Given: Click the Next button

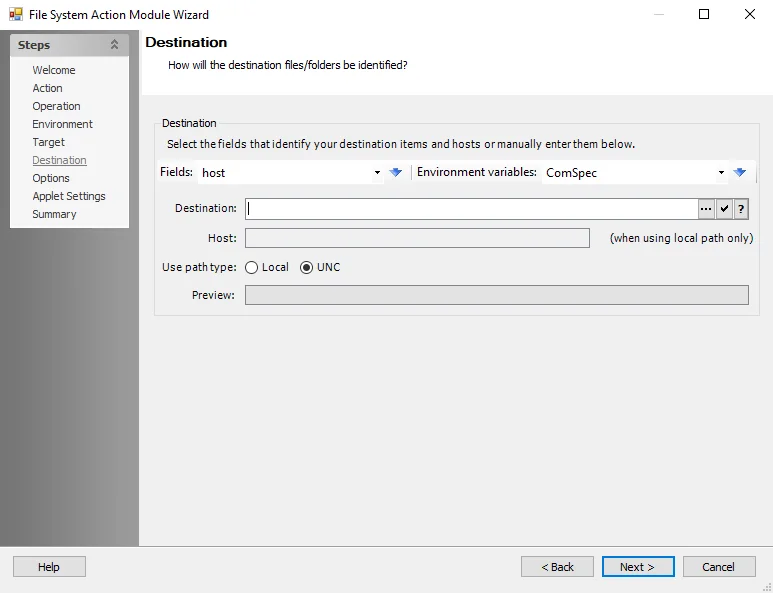Looking at the screenshot, I should click(x=638, y=567).
